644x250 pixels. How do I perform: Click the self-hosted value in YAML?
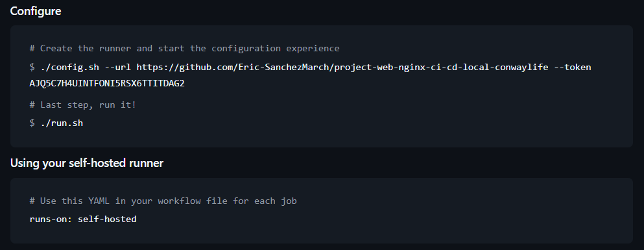[x=107, y=219]
